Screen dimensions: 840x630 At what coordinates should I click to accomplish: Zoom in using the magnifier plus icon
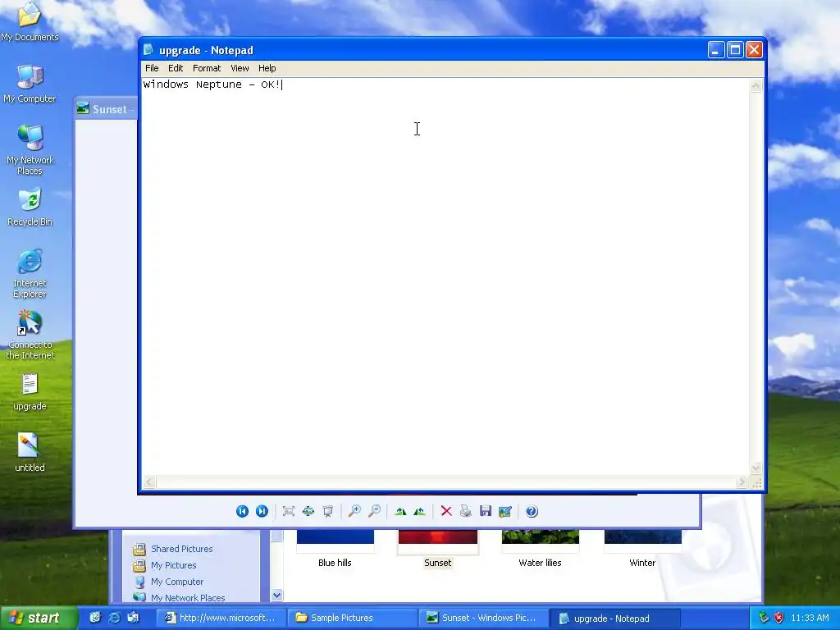point(354,511)
